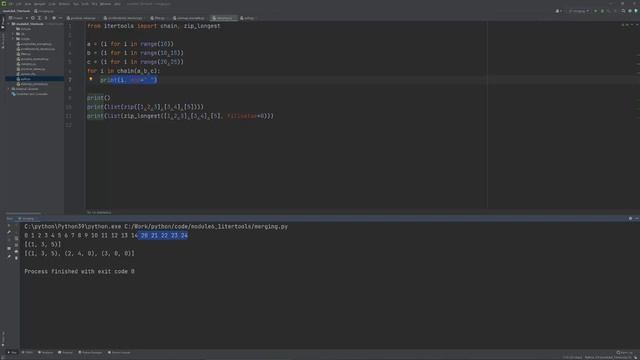The width and height of the screenshot is (640, 360).
Task: Open the TODO tool window
Action: point(27,352)
